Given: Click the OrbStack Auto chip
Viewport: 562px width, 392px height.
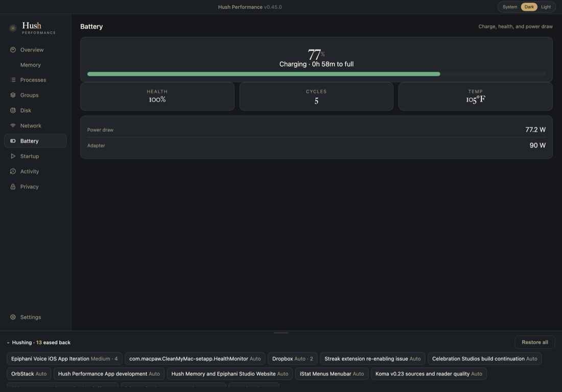Looking at the screenshot, I should 29,374.
